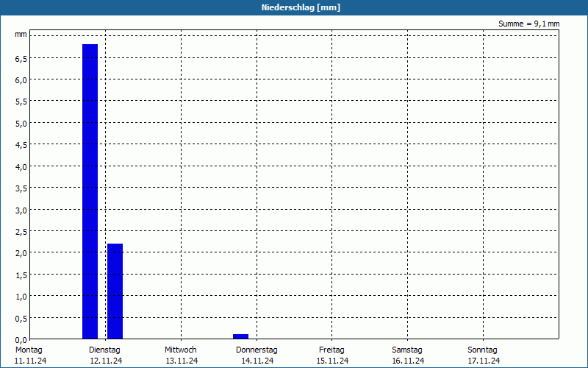The image size is (588, 368).
Task: Click the 0,5 y-axis value
Action: point(21,319)
